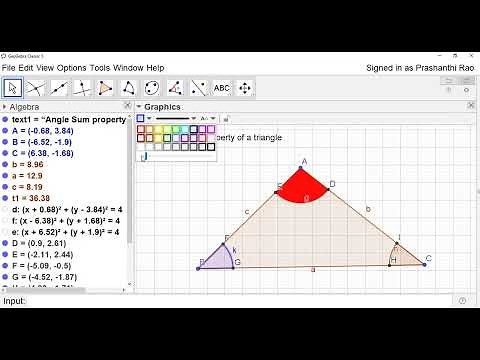Screen dimensions: 480x360
Task: Click the red sector g
Action: coord(301,187)
